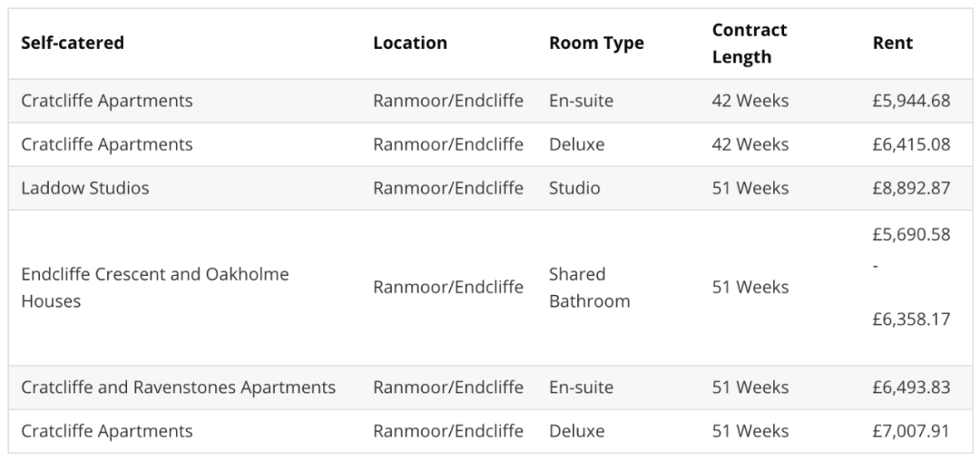The height and width of the screenshot is (462, 980).
Task: Click the £7,007.91 rent value
Action: point(911,430)
